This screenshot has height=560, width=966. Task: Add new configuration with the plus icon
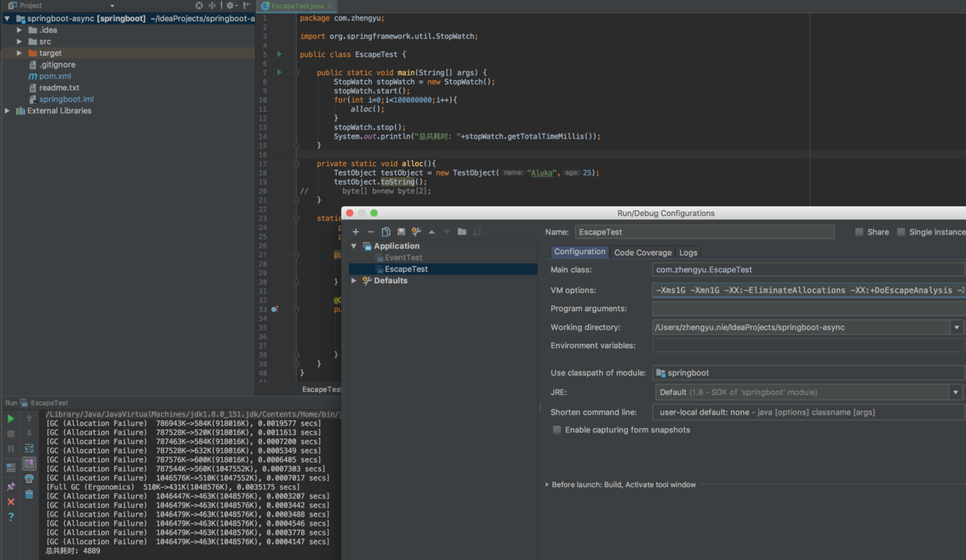(x=356, y=231)
